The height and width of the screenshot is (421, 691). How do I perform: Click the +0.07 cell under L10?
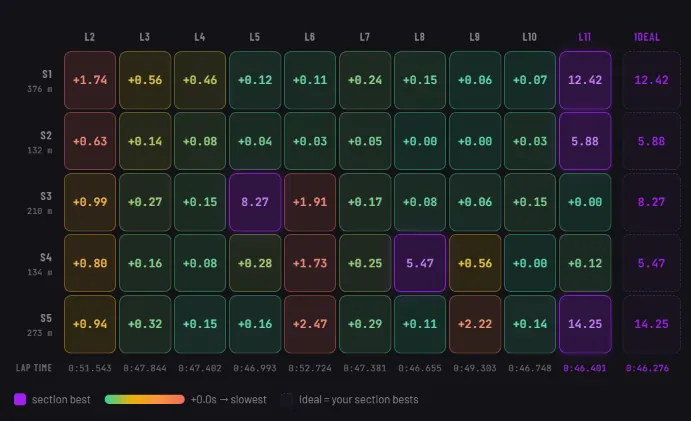pos(530,80)
